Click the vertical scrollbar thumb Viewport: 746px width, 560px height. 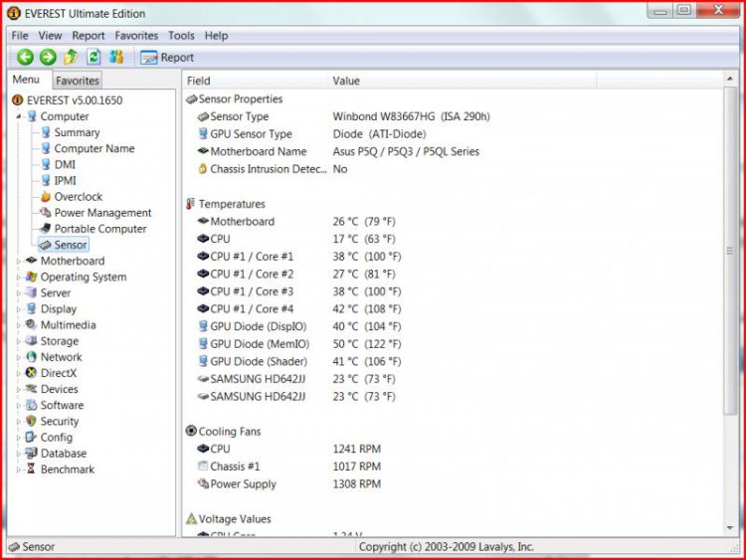pos(730,251)
